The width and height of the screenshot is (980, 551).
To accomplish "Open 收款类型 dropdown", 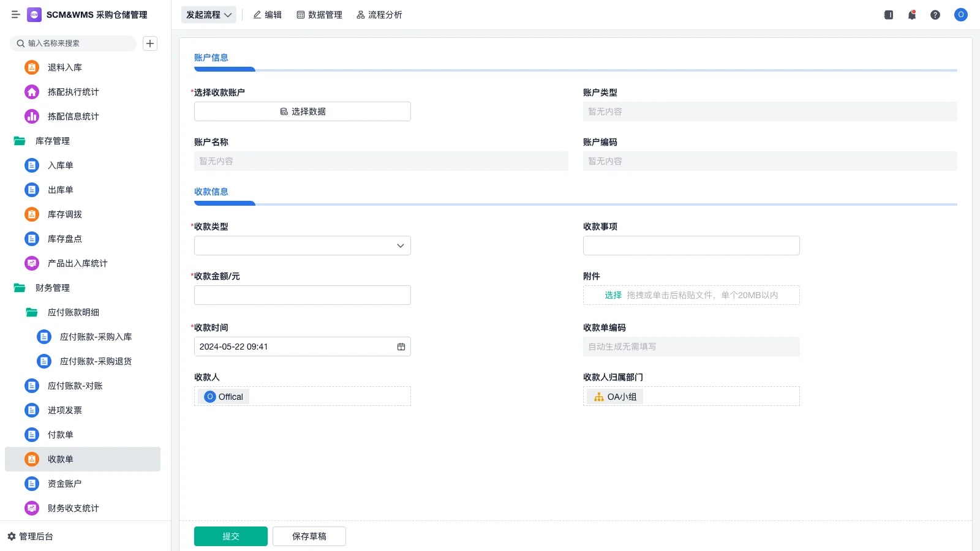I will [303, 246].
